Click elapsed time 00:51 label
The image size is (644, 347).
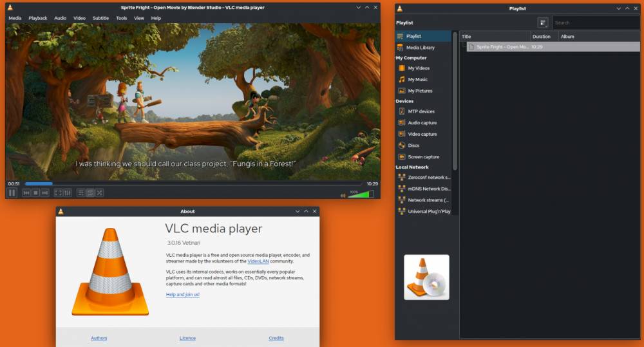(x=14, y=183)
